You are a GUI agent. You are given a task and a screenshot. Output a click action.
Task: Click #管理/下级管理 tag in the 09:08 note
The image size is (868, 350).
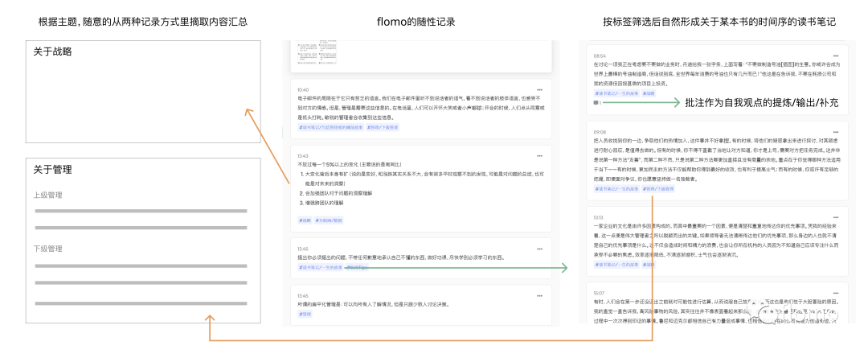(658, 188)
